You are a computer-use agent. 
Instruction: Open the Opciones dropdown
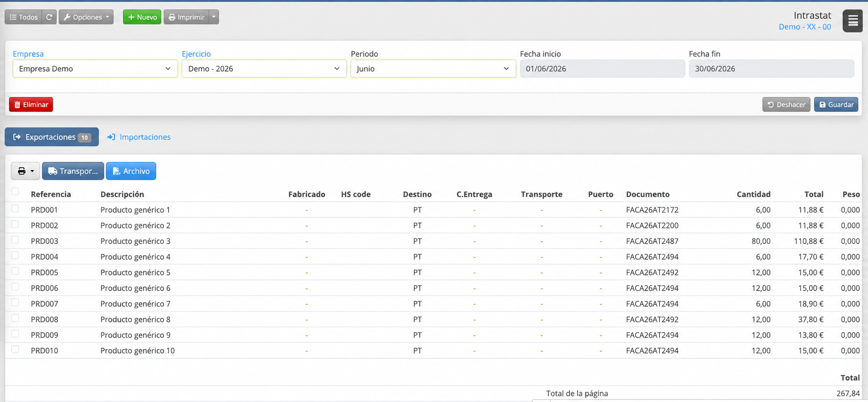tap(86, 17)
